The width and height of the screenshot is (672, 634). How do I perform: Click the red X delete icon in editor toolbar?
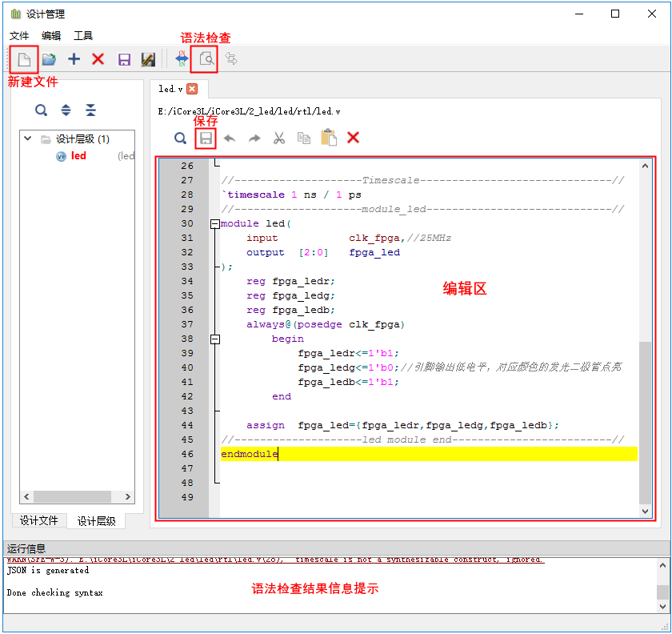[x=353, y=138]
